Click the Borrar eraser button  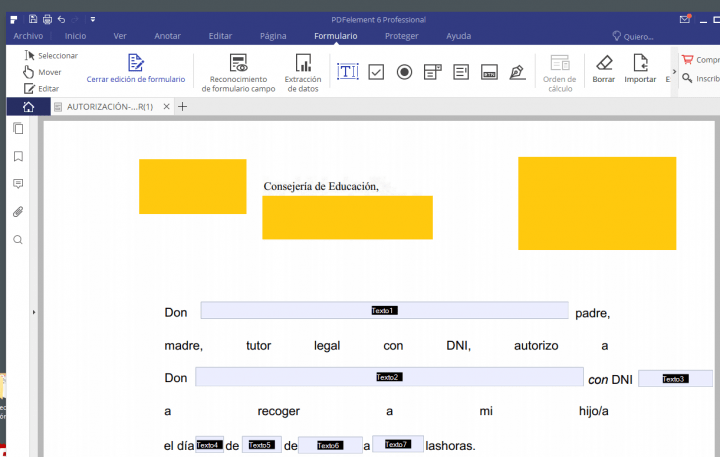tap(604, 69)
